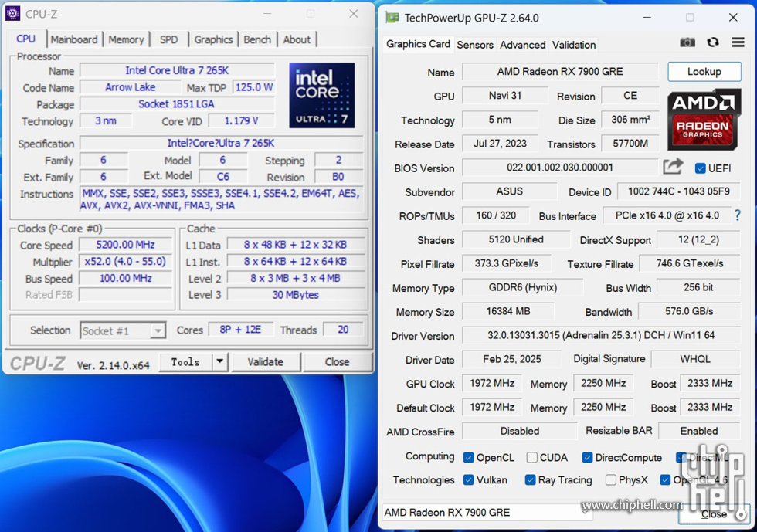Click the Tools button in CPU-Z
The image size is (757, 532).
click(x=185, y=361)
